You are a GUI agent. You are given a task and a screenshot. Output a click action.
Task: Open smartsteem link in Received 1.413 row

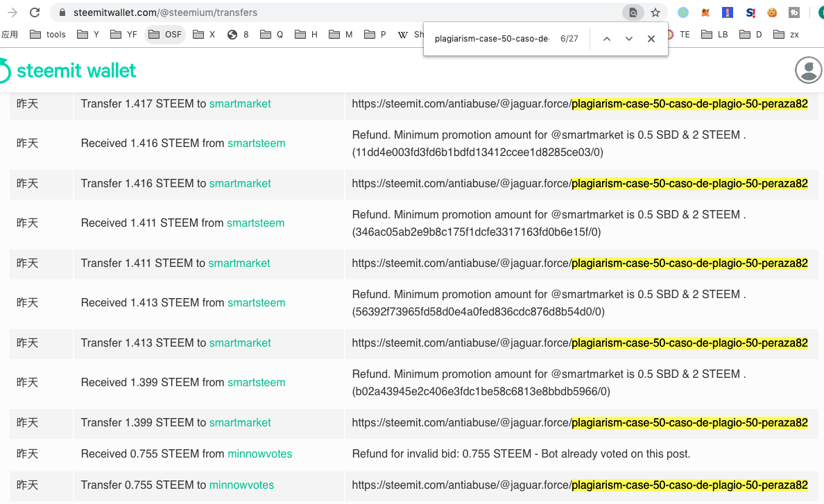coord(257,303)
